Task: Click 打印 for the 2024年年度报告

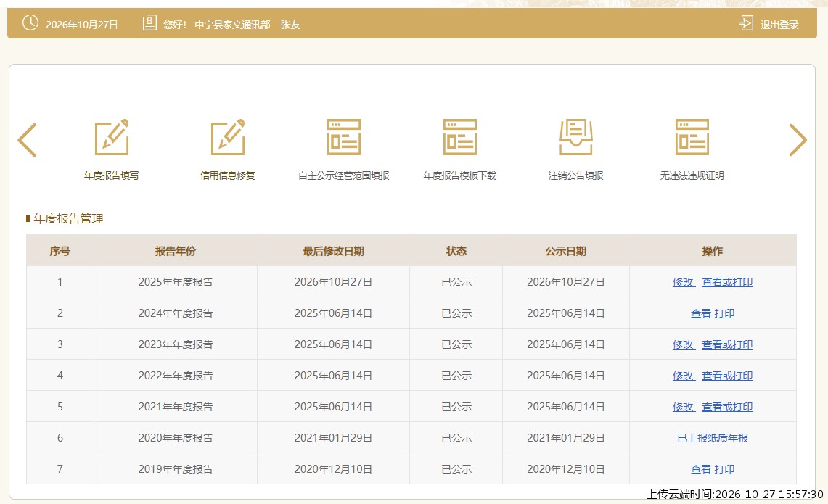Action: (724, 313)
